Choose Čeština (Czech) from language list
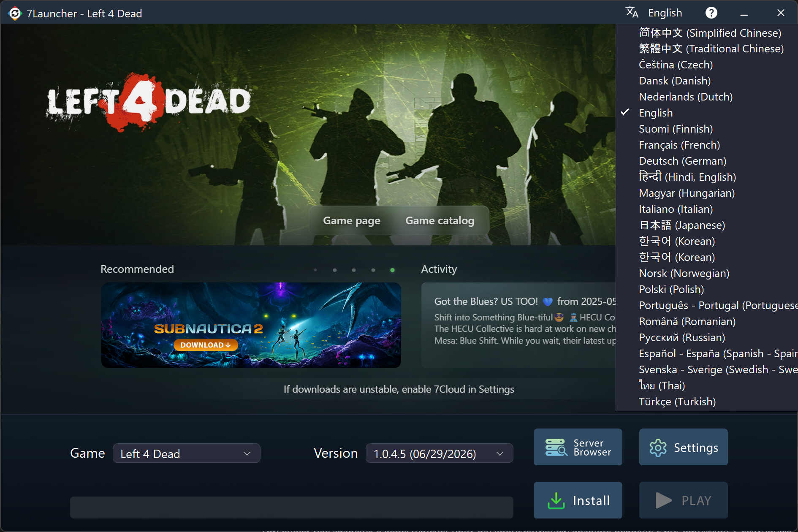This screenshot has height=532, width=798. tap(707, 65)
